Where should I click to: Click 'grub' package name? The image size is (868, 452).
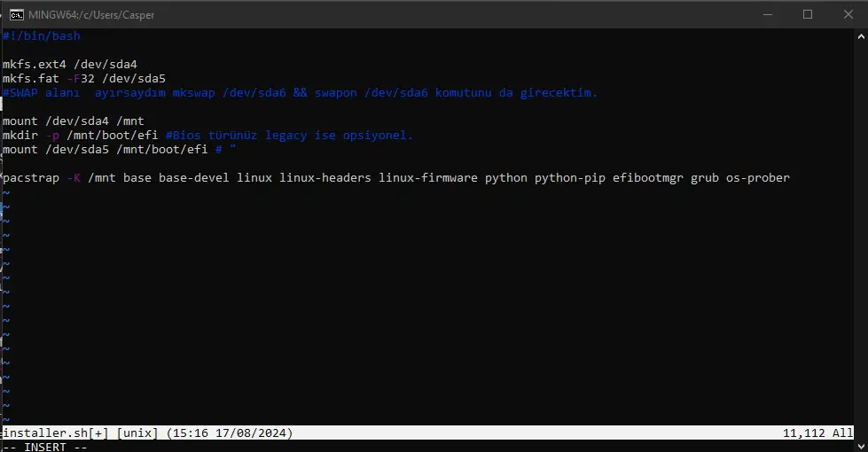click(705, 178)
